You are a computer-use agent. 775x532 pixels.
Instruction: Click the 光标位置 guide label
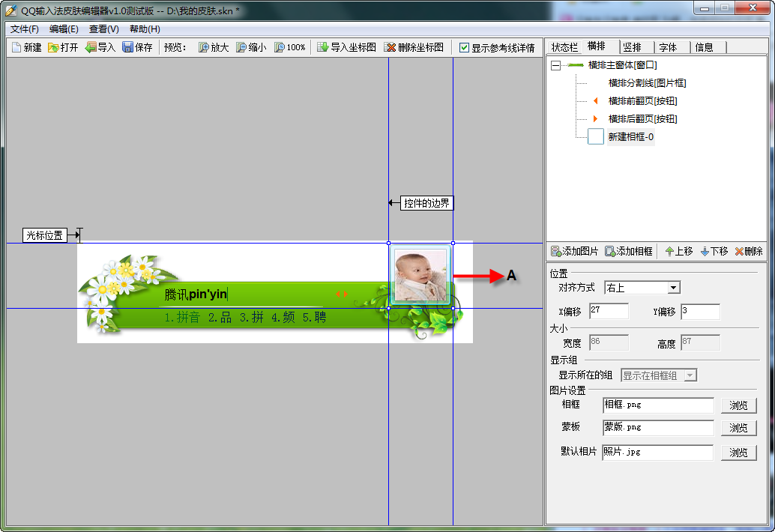pyautogui.click(x=44, y=235)
